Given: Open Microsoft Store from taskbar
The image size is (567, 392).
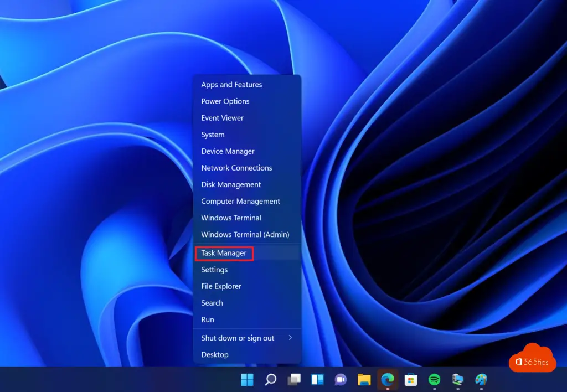Looking at the screenshot, I should pyautogui.click(x=411, y=380).
